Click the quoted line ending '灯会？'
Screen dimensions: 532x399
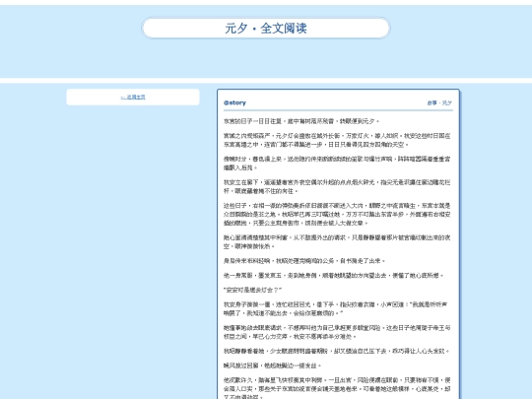click(252, 290)
